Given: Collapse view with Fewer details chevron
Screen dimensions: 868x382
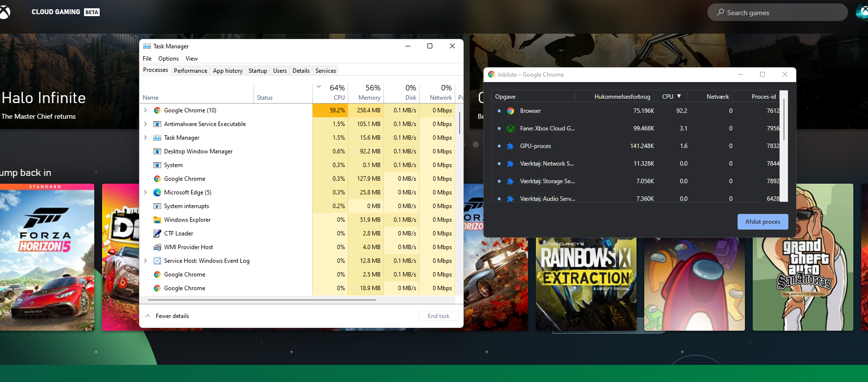Looking at the screenshot, I should click(x=148, y=316).
